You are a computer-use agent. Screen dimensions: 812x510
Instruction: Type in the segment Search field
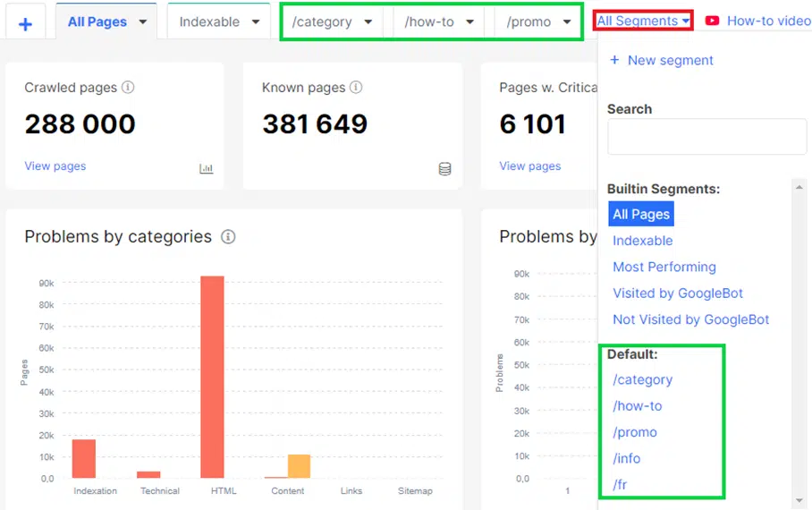[706, 138]
